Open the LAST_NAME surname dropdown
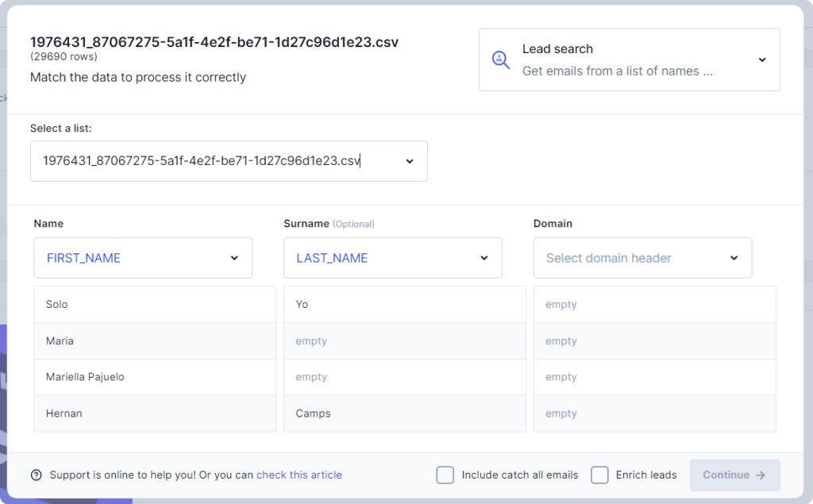 tap(392, 258)
